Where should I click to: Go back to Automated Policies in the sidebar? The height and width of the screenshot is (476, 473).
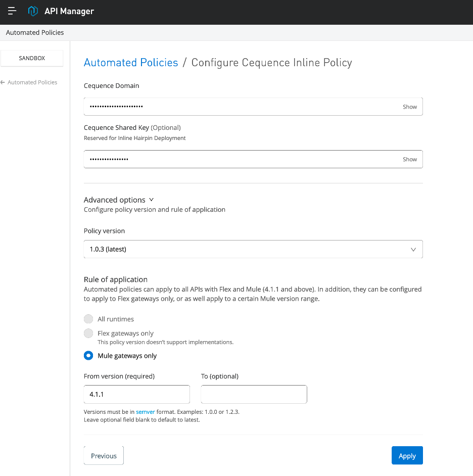point(32,82)
